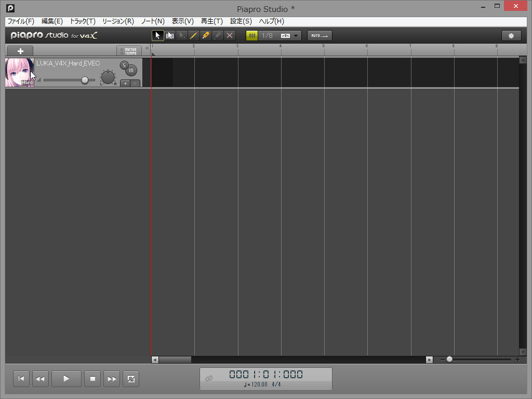This screenshot has width=532, height=399.
Task: Click the piapro studio for V4X logo
Action: (54, 35)
